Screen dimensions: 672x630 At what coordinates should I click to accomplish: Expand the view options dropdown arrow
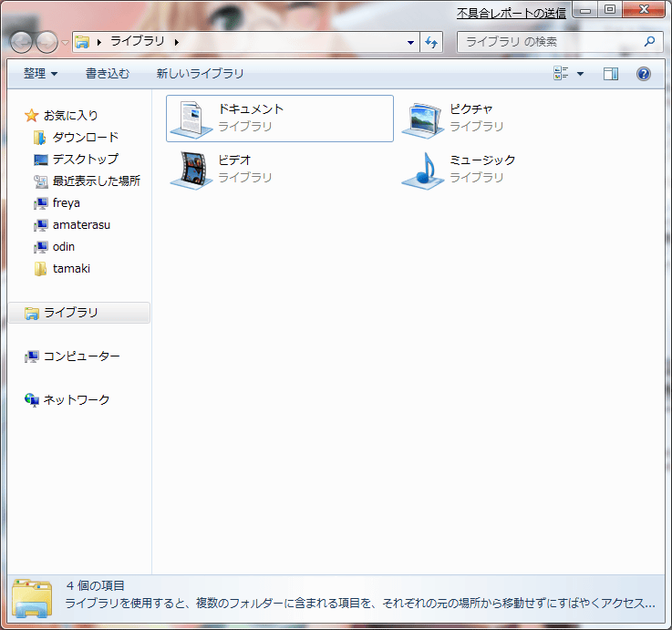[x=580, y=74]
